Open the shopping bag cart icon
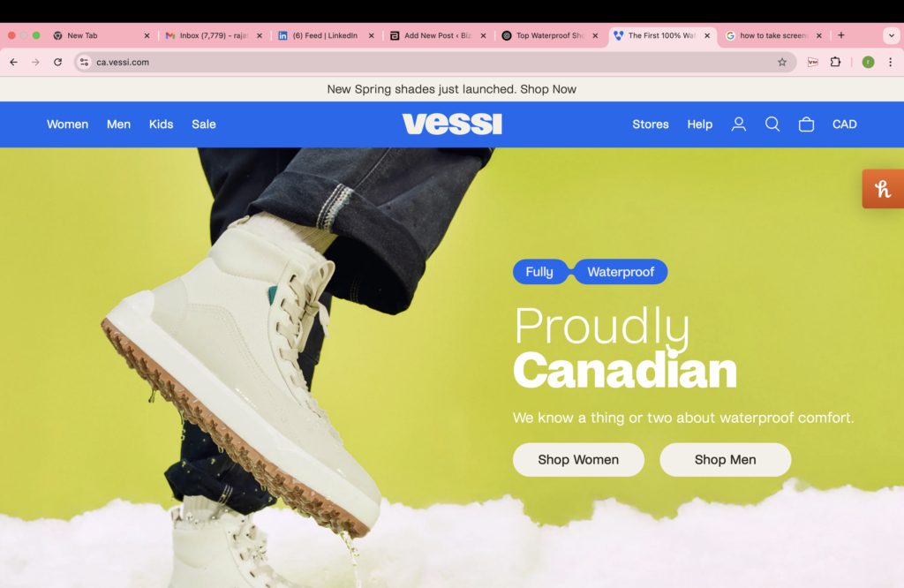Viewport: 904px width, 588px height. coord(806,124)
